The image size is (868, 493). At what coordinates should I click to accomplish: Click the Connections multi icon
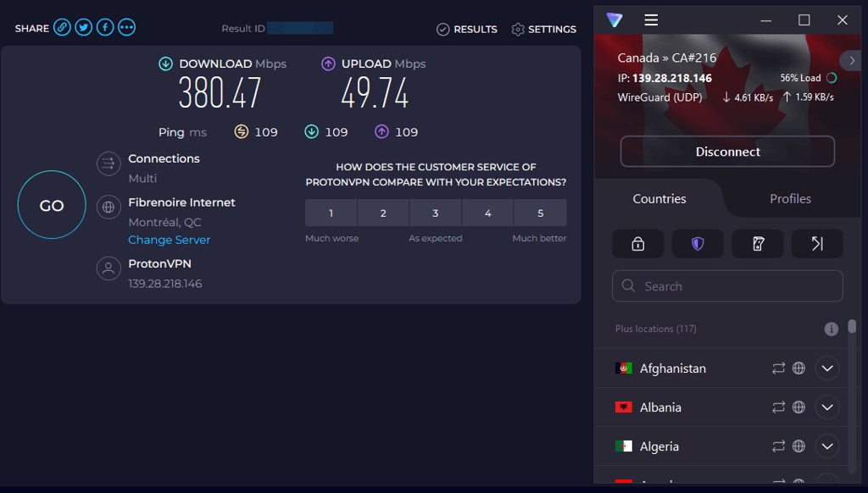(108, 163)
